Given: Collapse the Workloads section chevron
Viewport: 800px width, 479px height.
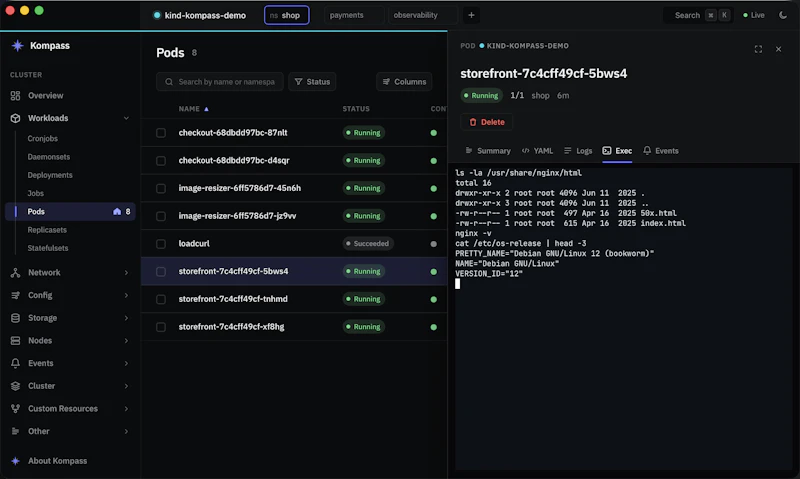Looking at the screenshot, I should 126,118.
